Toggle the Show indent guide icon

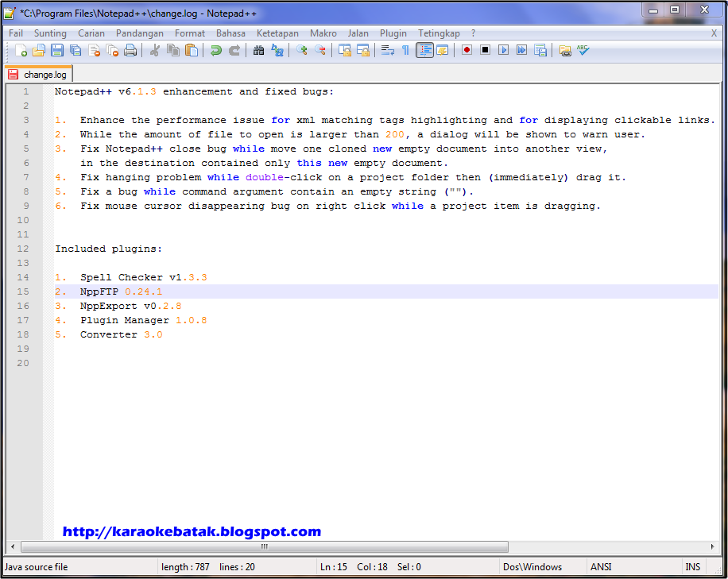point(425,50)
